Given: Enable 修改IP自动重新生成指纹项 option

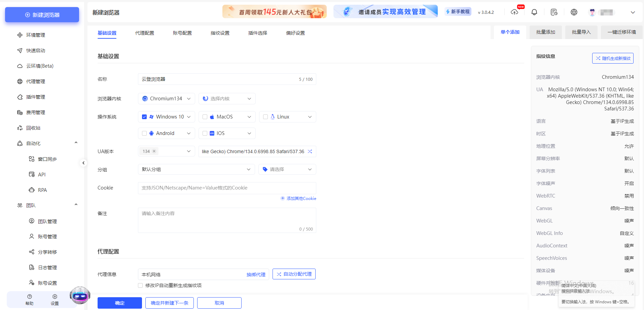Looking at the screenshot, I should pyautogui.click(x=140, y=285).
